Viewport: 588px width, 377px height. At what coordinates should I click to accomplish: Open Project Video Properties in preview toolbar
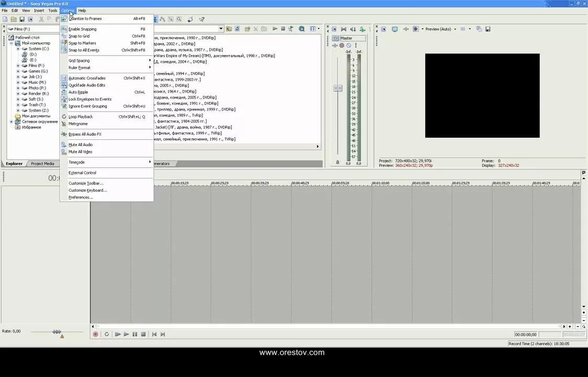[383, 29]
